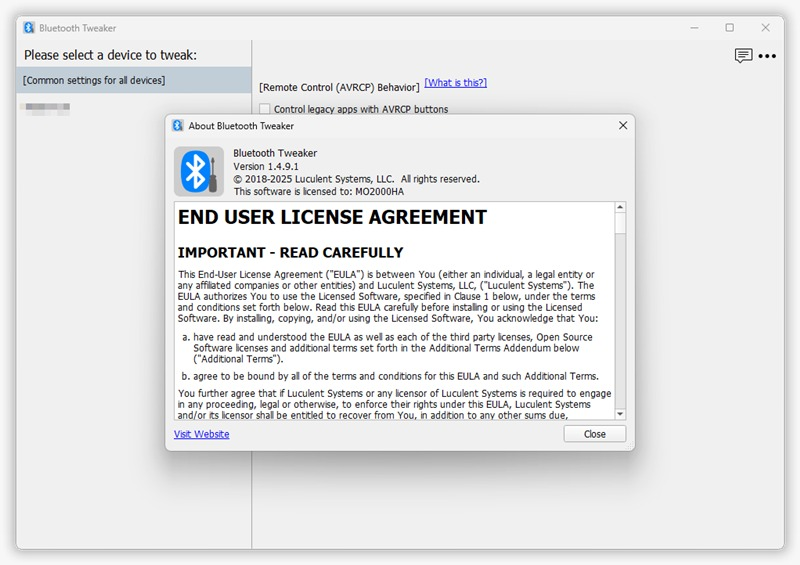
Task: Click the END USER LICENSE AGREEMENT heading
Action: coord(332,217)
